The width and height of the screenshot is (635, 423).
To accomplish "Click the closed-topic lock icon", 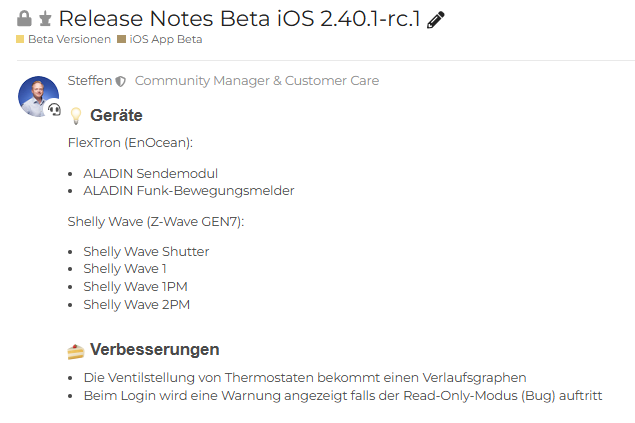I will click(25, 19).
